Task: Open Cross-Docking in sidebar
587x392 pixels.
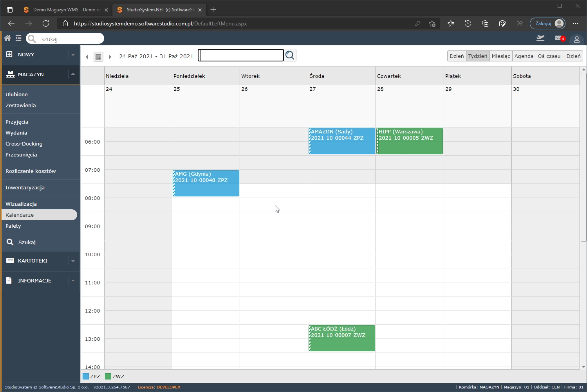Action: click(x=24, y=144)
